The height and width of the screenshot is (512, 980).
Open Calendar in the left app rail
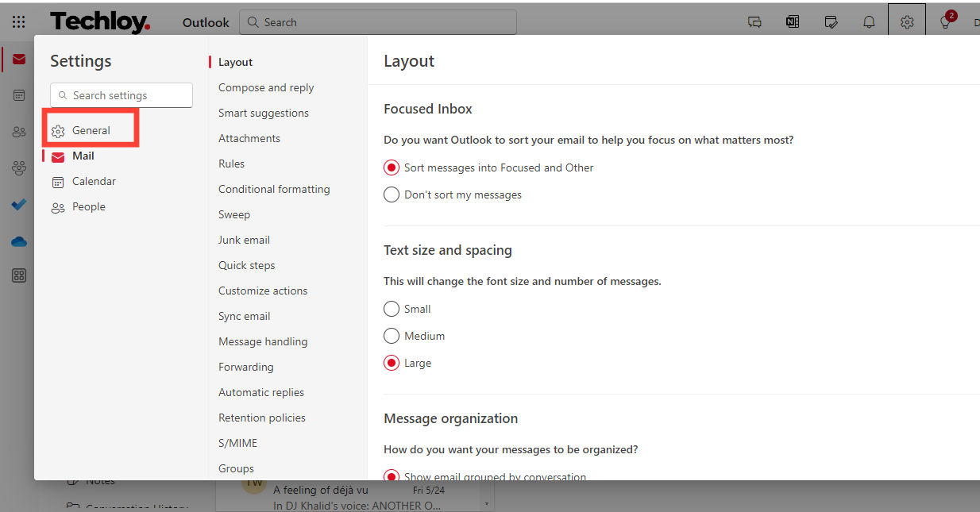[19, 95]
